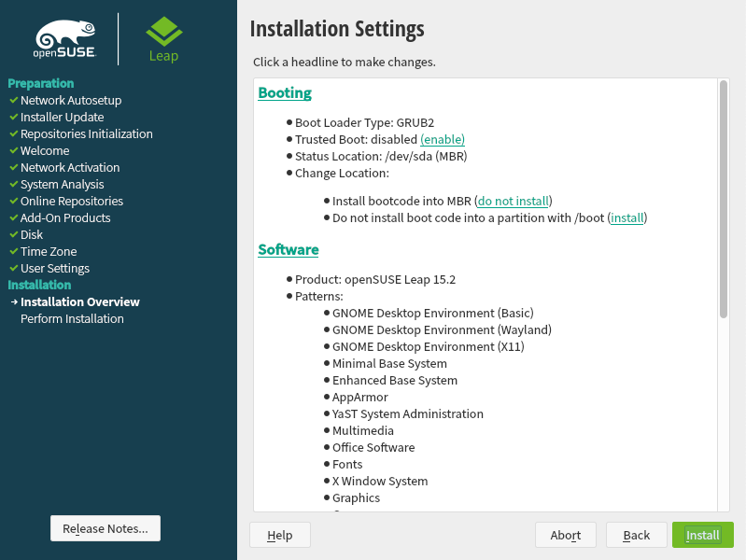The image size is (746, 560).
Task: Select the Perform Installation step
Action: [x=72, y=319]
